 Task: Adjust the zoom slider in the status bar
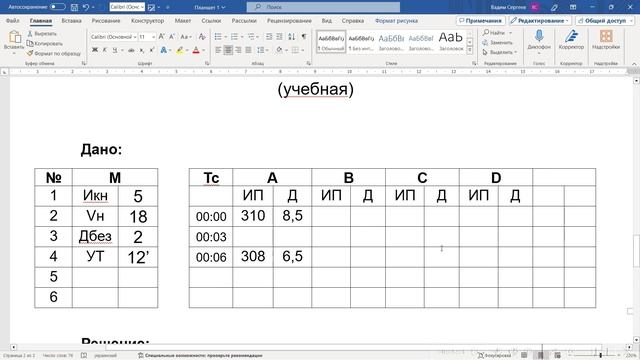[600, 356]
